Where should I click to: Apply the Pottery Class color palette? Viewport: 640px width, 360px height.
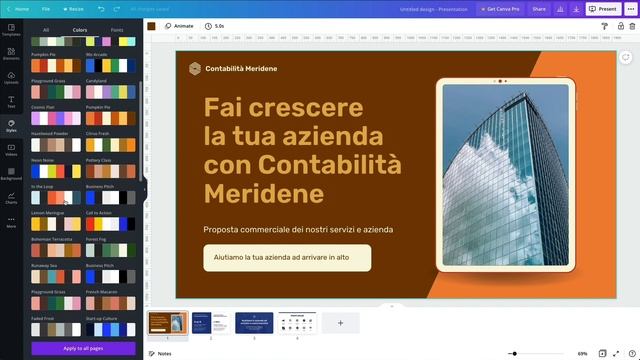click(x=111, y=171)
